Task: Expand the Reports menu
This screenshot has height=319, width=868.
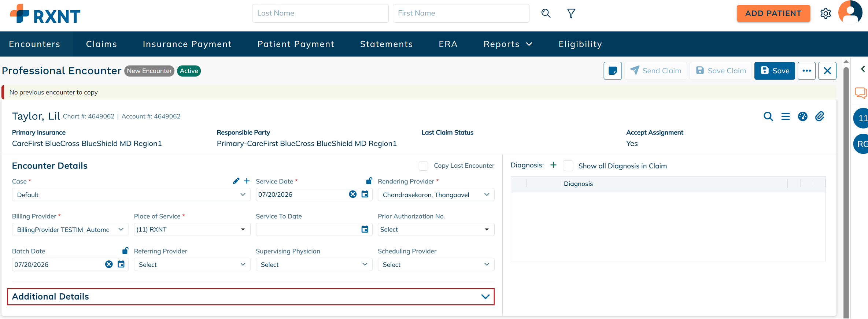Action: [x=508, y=44]
